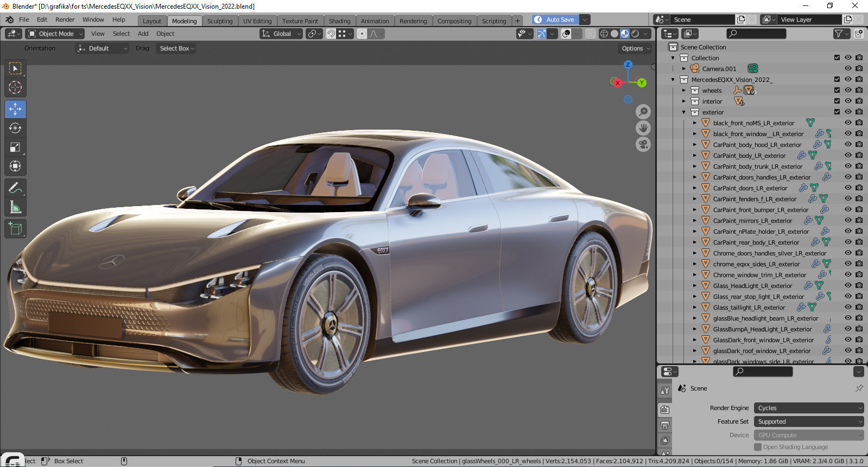
Task: Select the Measure tool
Action: coord(15,207)
